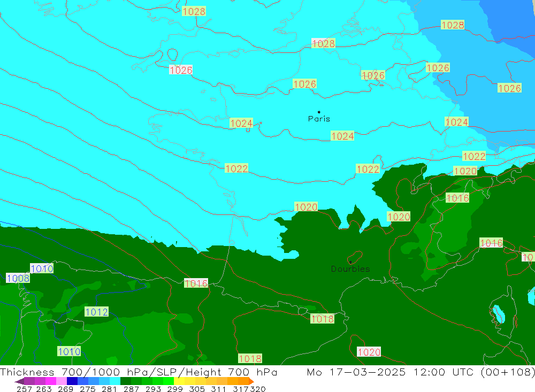Click the forecast offset "(00+108)"
This screenshot has height=392, width=535.
pyautogui.click(x=508, y=372)
